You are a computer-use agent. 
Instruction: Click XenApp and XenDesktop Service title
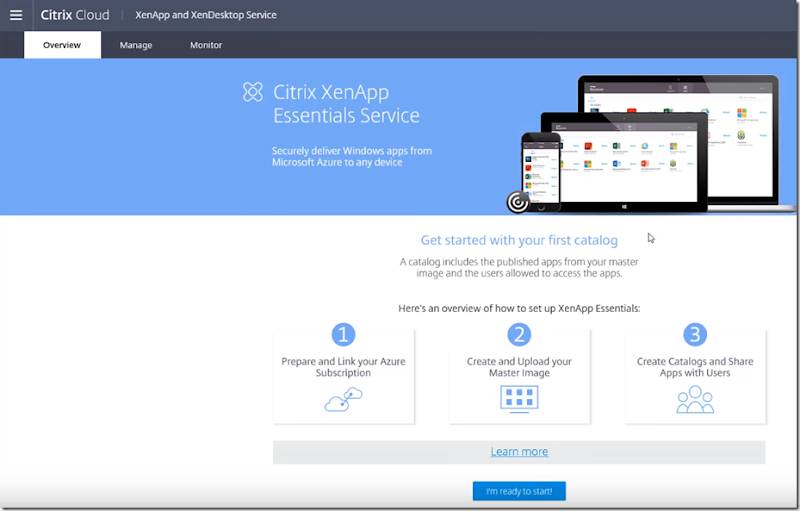pyautogui.click(x=206, y=15)
